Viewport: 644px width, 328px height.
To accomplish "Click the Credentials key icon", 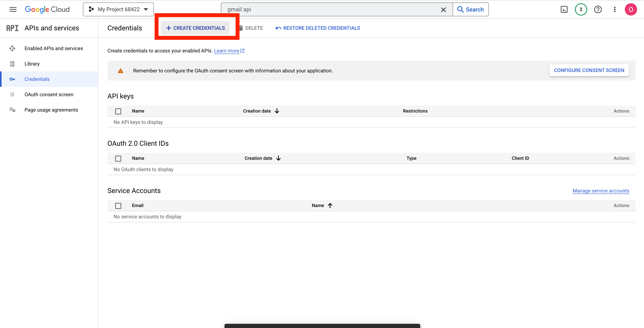I will (12, 79).
